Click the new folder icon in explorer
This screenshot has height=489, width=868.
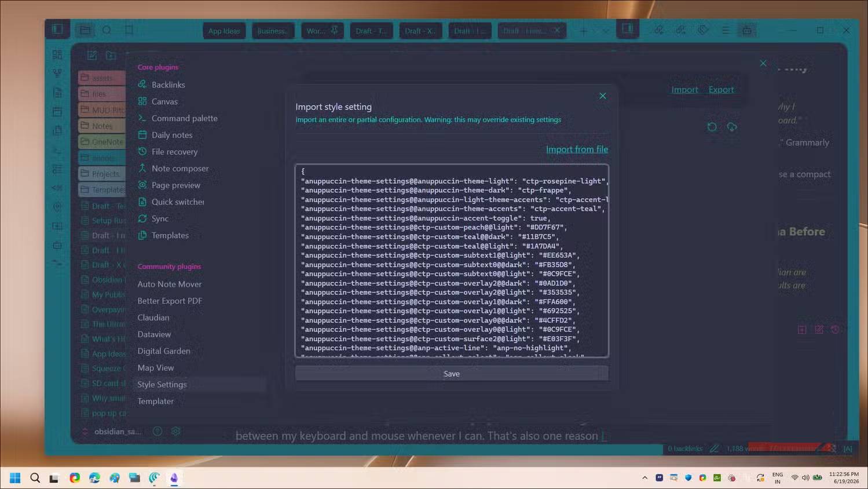[111, 55]
